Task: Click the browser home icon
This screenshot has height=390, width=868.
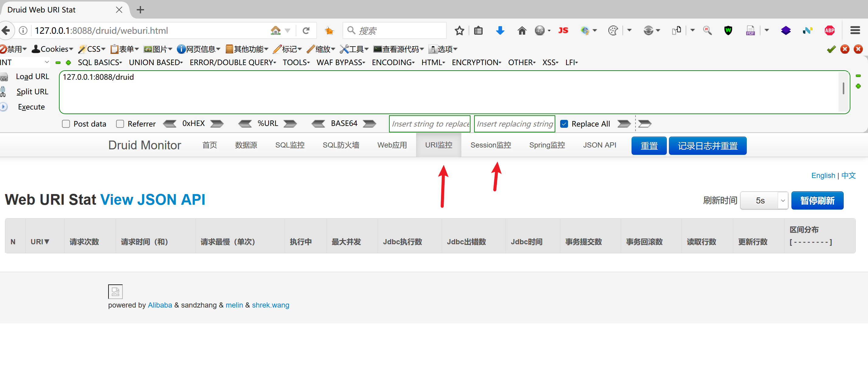Action: [x=522, y=31]
